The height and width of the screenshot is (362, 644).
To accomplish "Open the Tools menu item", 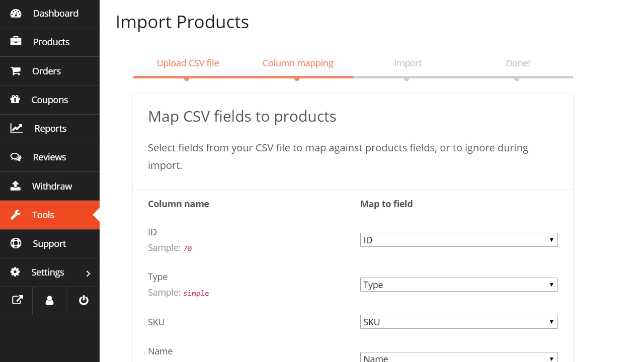I will (43, 215).
